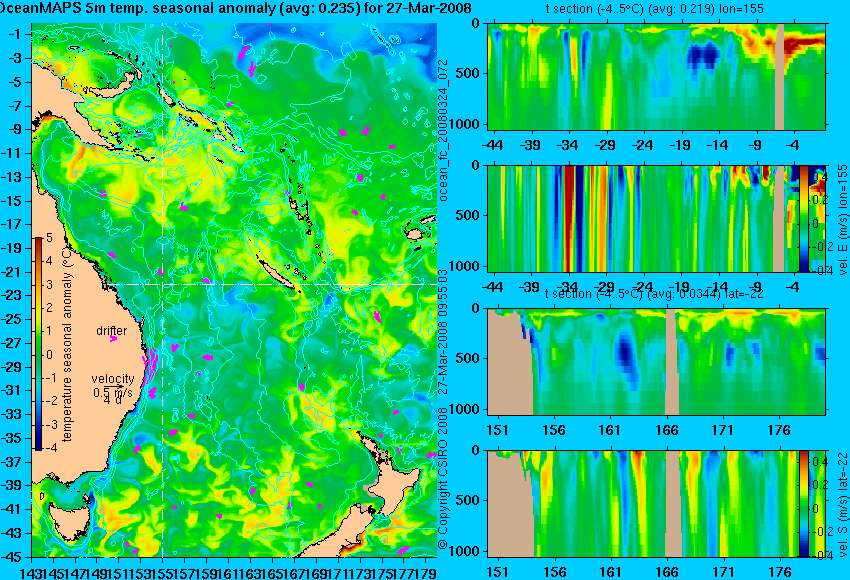Click the 'velocity' legend label
This screenshot has height=580, width=850.
click(113, 379)
